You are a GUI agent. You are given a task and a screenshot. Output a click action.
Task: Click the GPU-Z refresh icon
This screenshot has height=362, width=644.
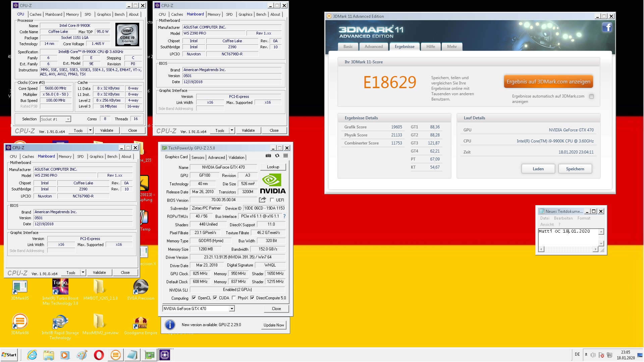tap(277, 156)
